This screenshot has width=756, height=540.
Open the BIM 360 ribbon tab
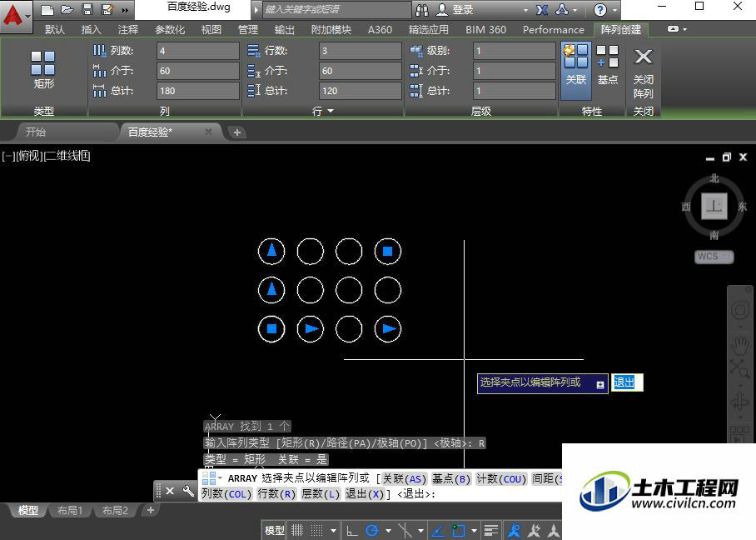486,29
